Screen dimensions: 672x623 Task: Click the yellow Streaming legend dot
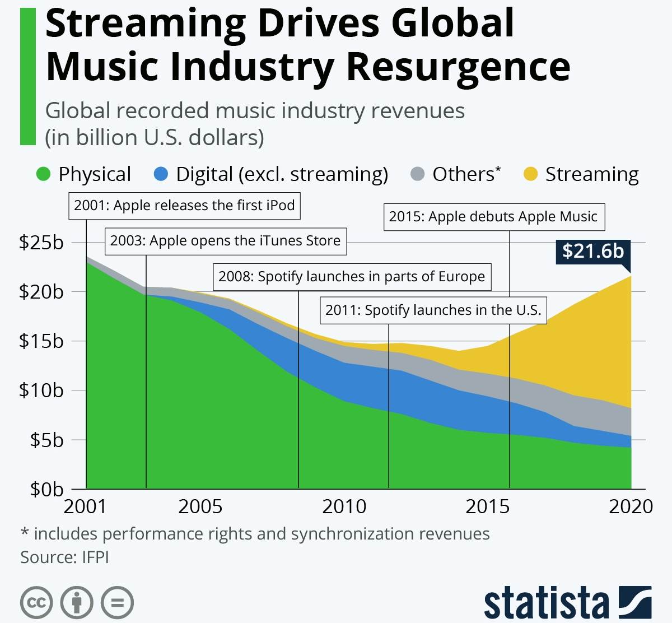pos(530,174)
